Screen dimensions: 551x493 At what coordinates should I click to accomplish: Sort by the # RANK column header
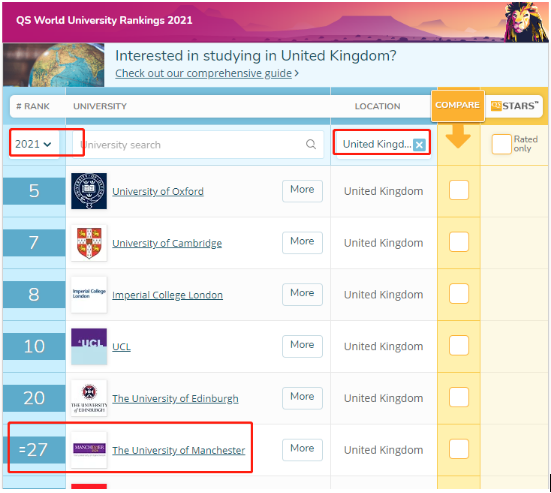[x=33, y=106]
